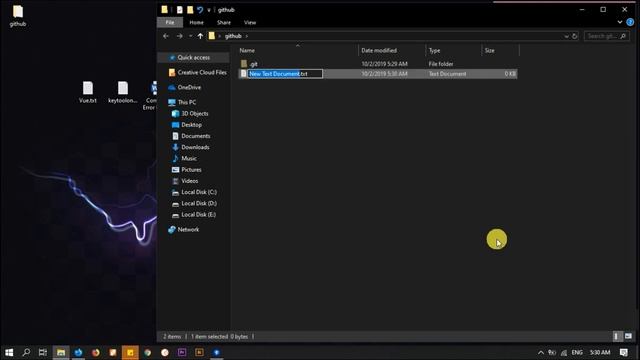Open Chrome from the taskbar
Image resolution: width=640 pixels, height=360 pixels.
(147, 352)
